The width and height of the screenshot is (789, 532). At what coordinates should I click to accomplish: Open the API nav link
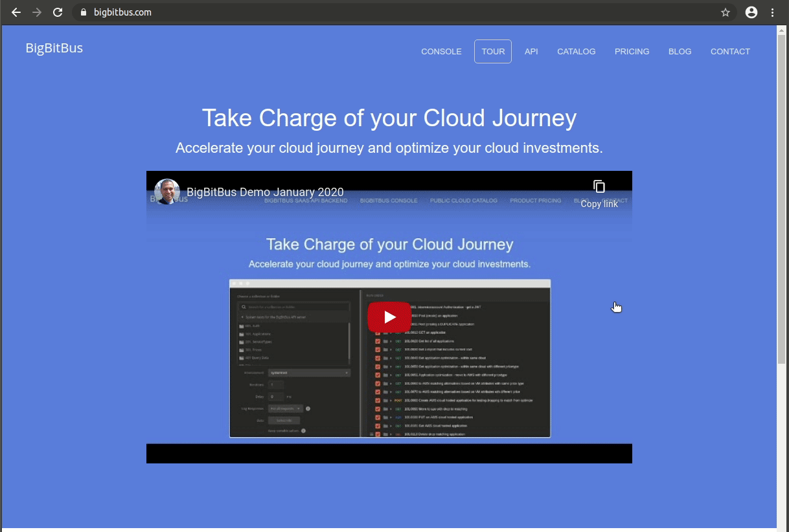pos(531,52)
